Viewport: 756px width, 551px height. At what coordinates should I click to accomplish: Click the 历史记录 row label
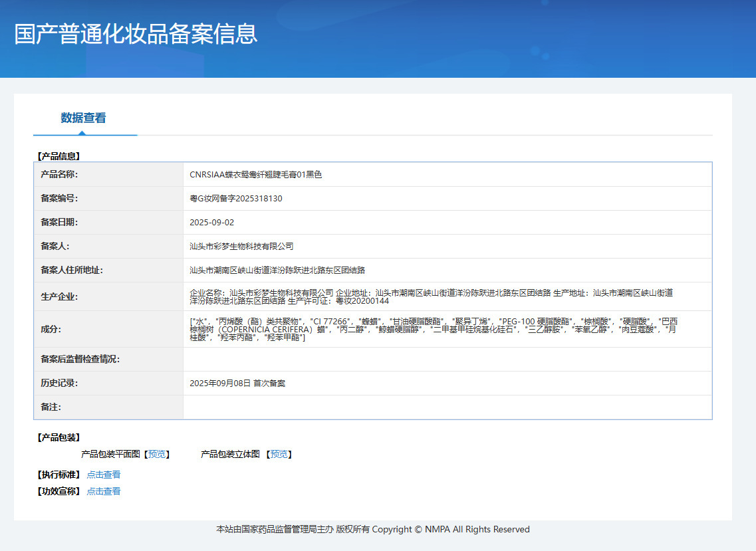[x=59, y=384]
